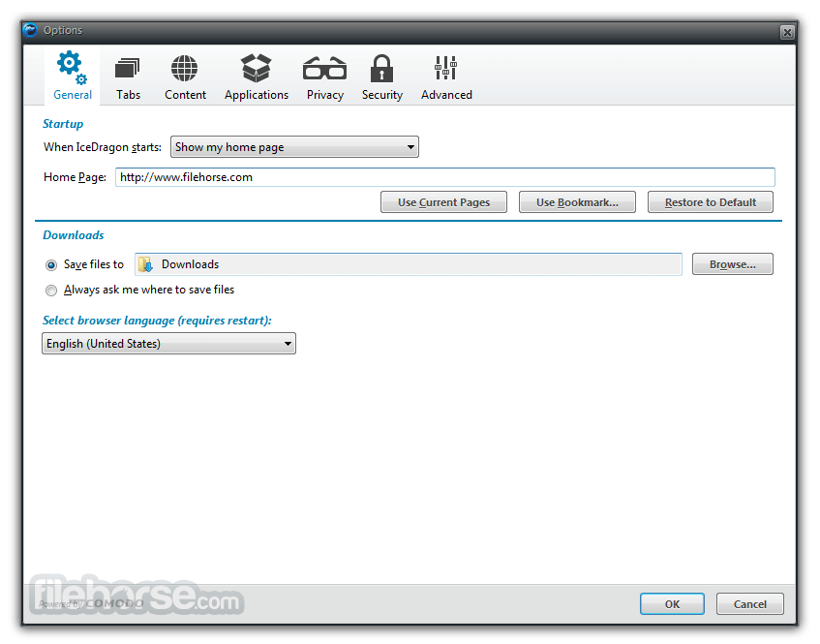The image size is (820, 644).
Task: Click the Select browser language heading
Action: (157, 321)
